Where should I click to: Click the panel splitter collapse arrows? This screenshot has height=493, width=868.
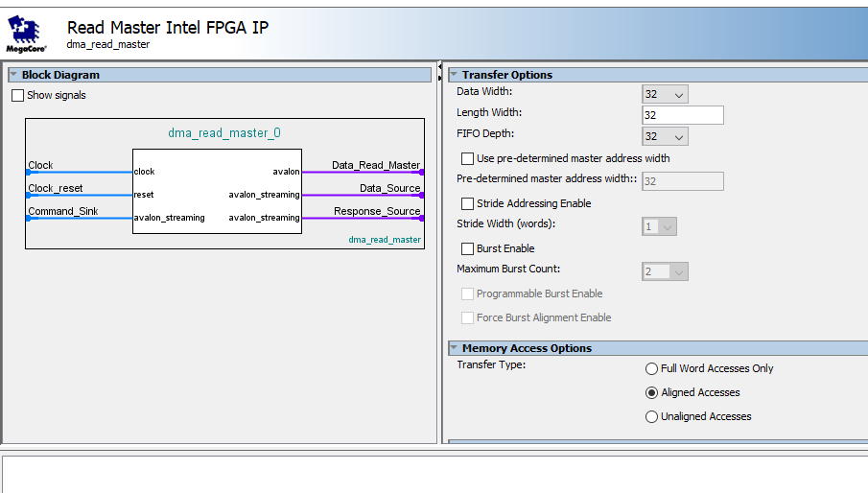pyautogui.click(x=439, y=72)
